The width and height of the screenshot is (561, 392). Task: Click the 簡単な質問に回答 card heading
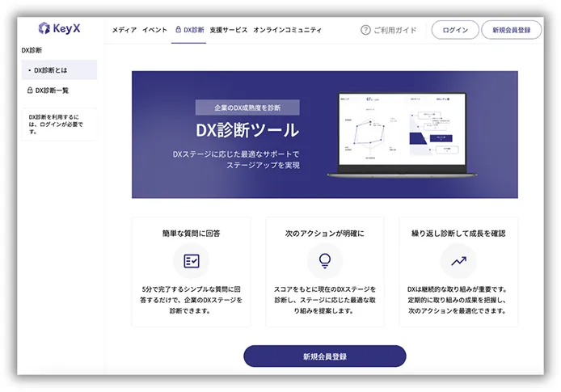192,234
